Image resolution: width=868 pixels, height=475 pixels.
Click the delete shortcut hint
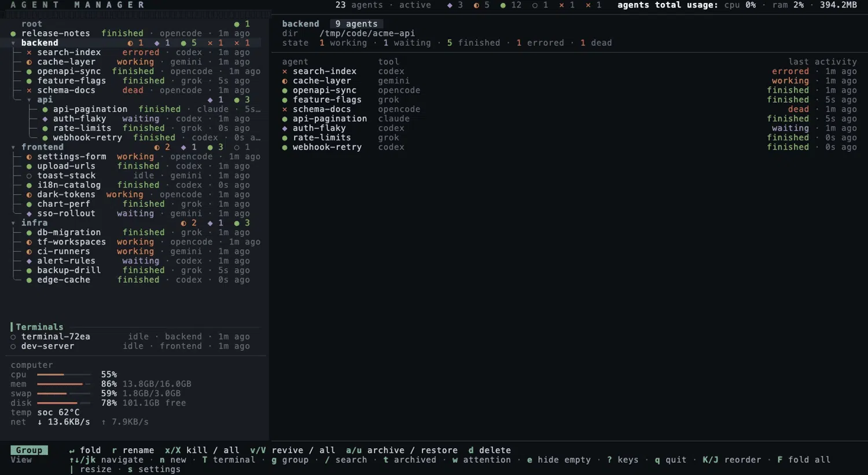click(x=490, y=450)
